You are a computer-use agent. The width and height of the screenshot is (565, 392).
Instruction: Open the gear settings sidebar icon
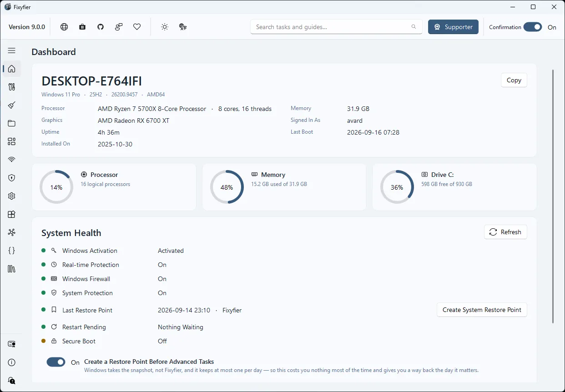(12, 196)
